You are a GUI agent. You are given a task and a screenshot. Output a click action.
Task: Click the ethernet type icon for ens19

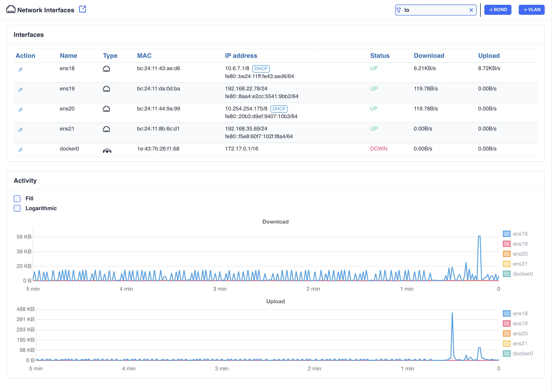pyautogui.click(x=106, y=89)
